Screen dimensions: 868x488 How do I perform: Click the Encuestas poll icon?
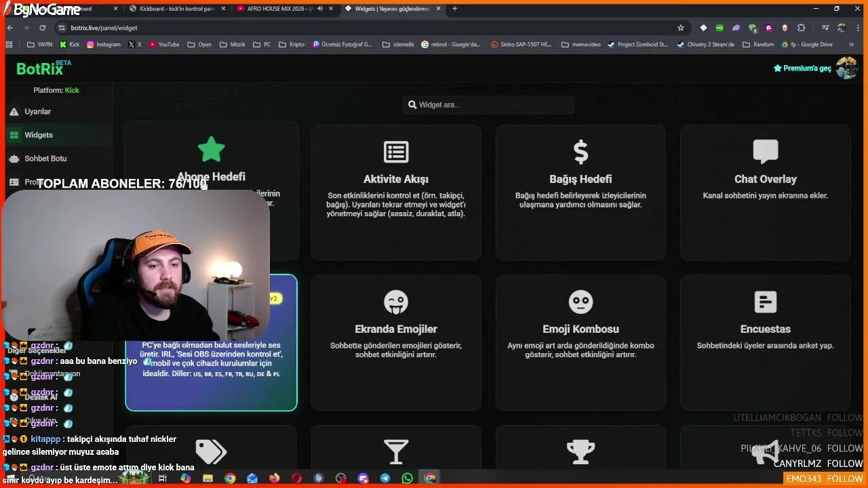click(766, 302)
